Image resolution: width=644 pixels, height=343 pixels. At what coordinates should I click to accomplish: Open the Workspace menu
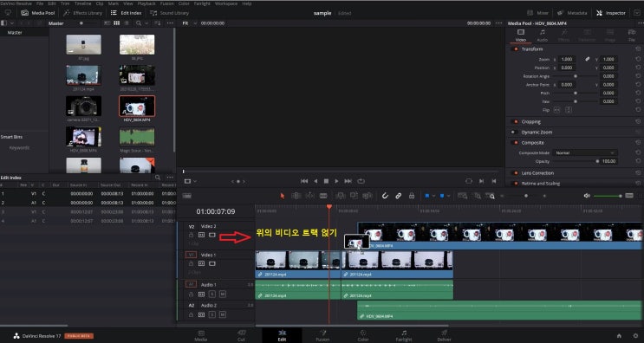[226, 3]
